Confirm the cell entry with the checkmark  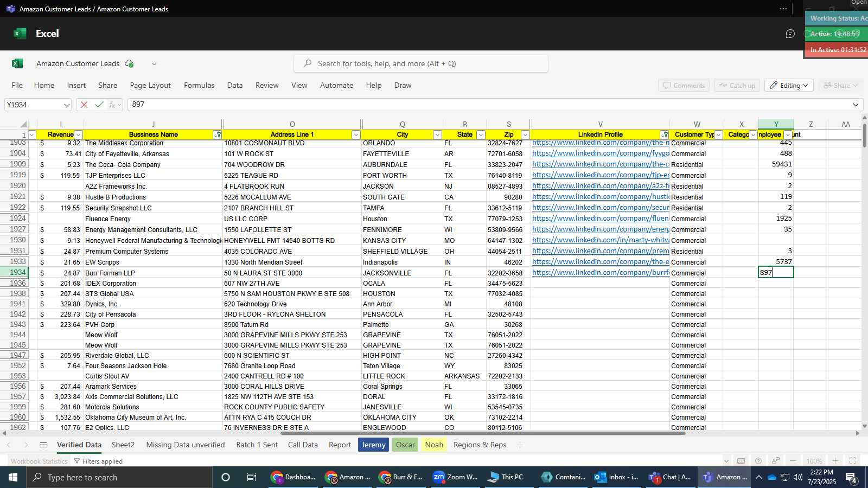pos(99,105)
